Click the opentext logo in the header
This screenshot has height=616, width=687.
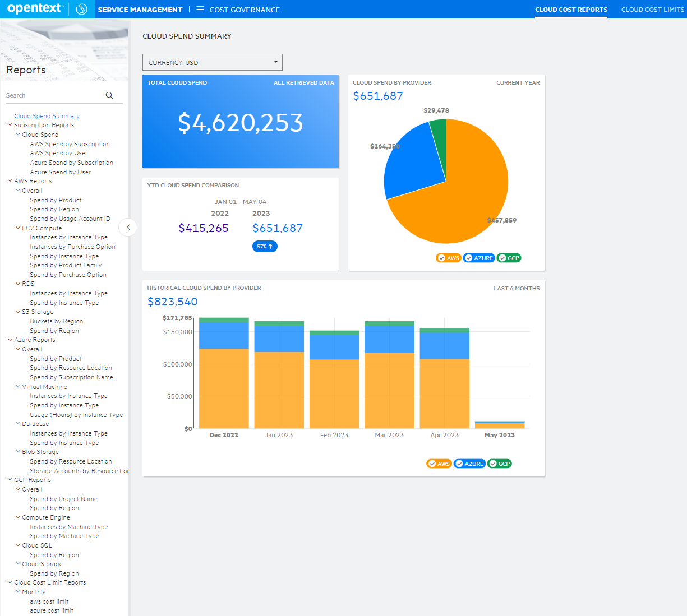(35, 8)
